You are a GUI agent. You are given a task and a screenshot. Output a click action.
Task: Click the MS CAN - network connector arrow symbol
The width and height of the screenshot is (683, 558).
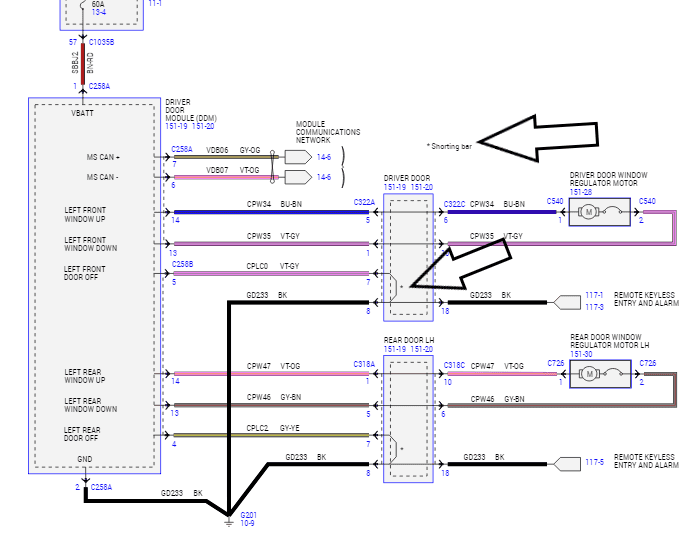point(298,177)
